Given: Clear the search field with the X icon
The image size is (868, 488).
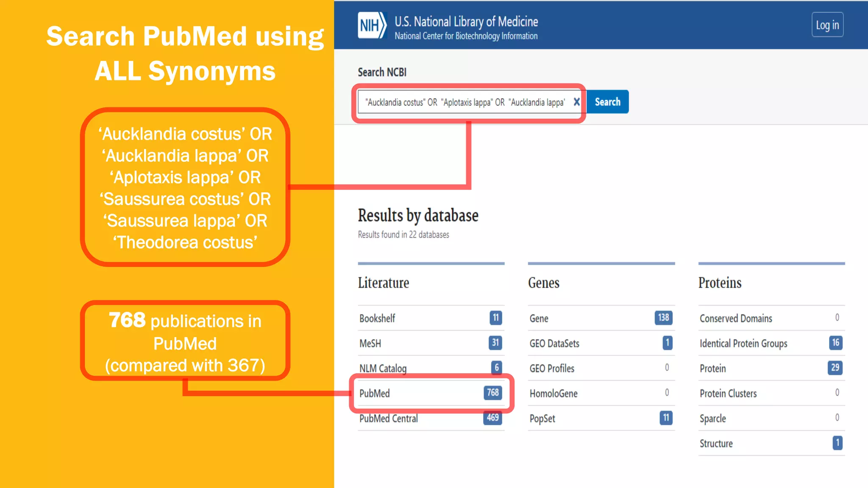Looking at the screenshot, I should point(576,102).
